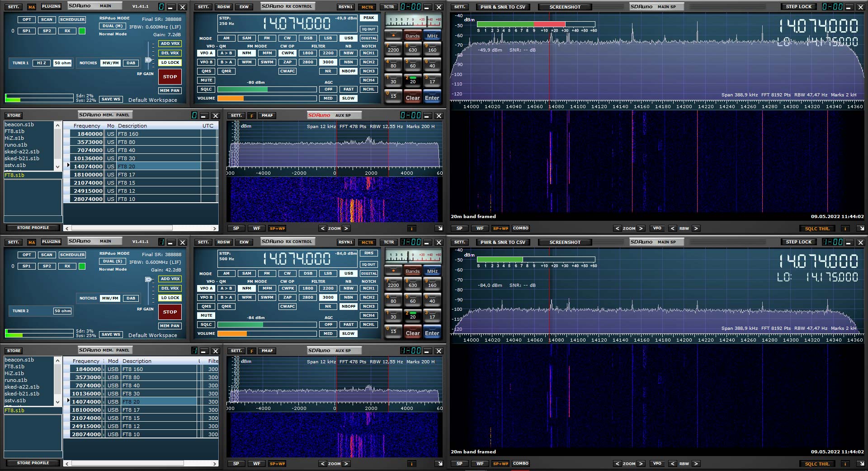Toggle the DAB notch in instance 0 Main

(131, 63)
